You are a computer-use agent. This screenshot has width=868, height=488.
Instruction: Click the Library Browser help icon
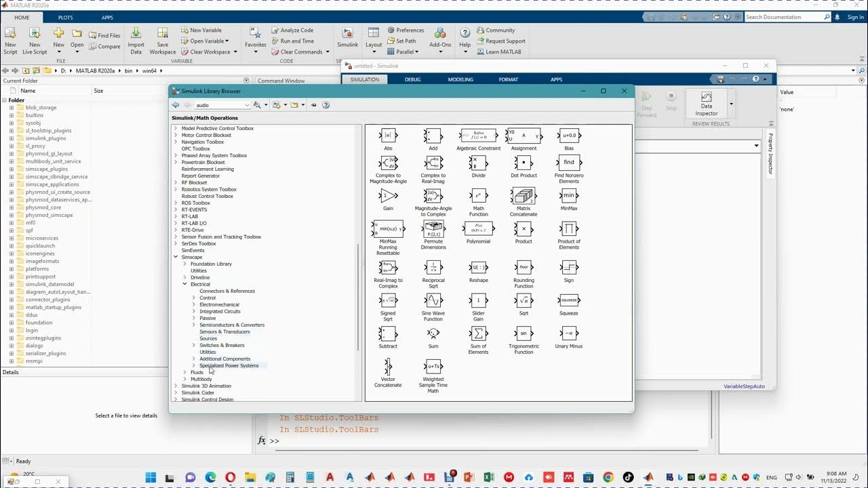325,105
